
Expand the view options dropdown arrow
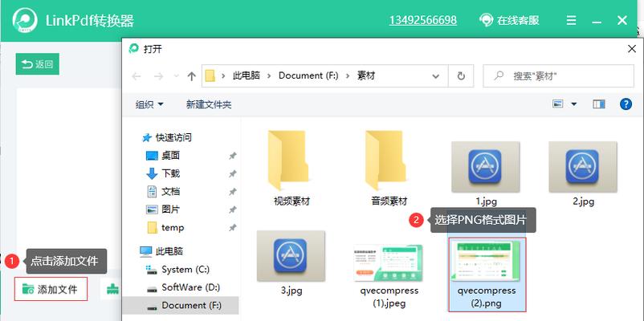[574, 104]
